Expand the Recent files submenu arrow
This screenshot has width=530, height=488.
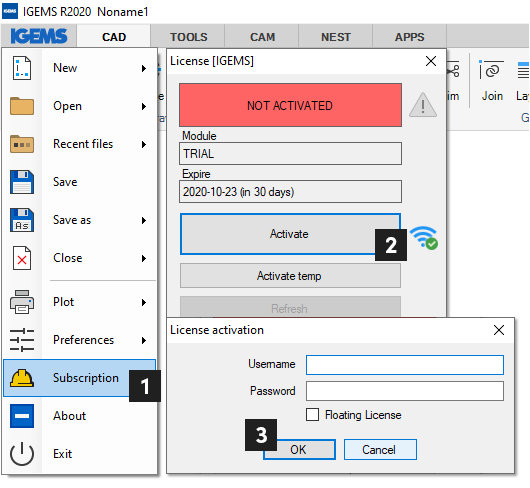click(x=144, y=145)
